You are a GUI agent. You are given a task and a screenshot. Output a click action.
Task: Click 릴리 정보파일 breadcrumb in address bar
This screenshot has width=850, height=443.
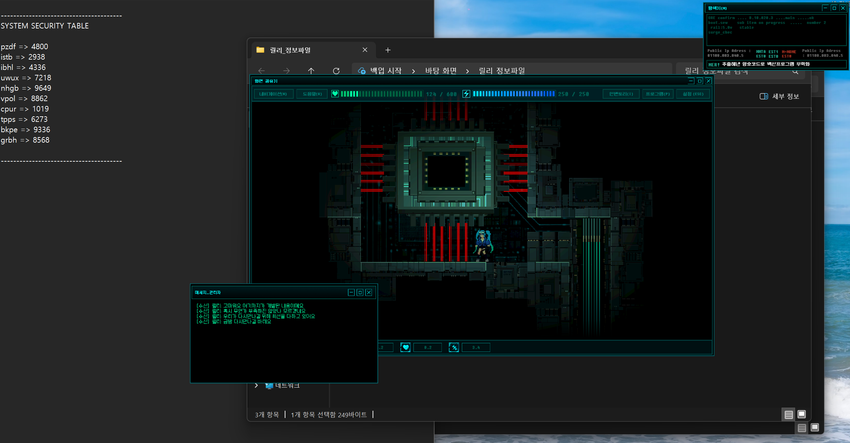502,71
